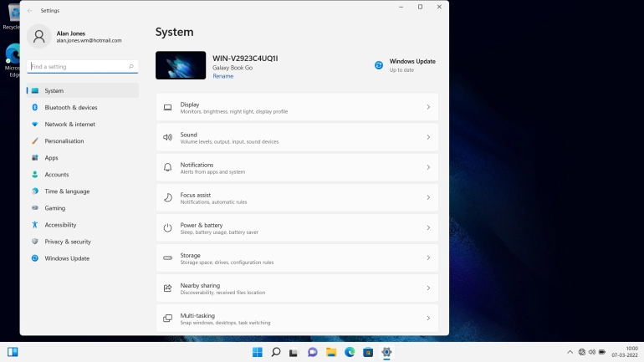The image size is (644, 362).
Task: Click the Windows Update status icon
Action: (379, 65)
